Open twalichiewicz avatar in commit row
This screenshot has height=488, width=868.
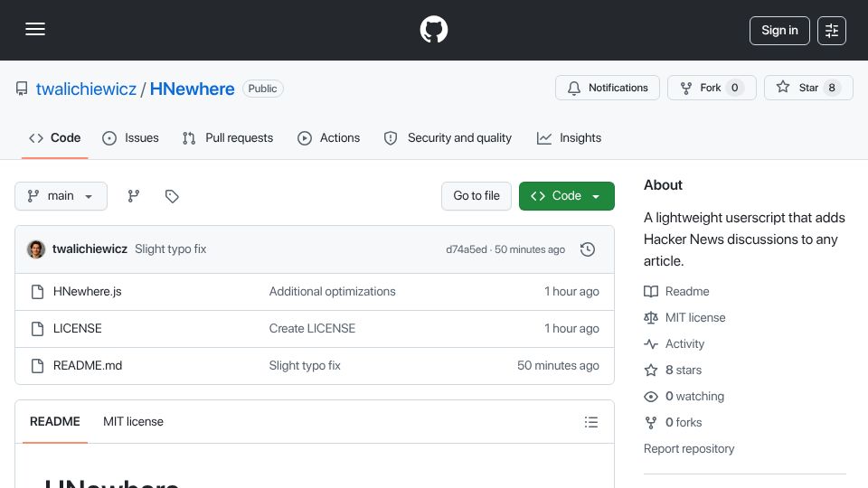(36, 249)
